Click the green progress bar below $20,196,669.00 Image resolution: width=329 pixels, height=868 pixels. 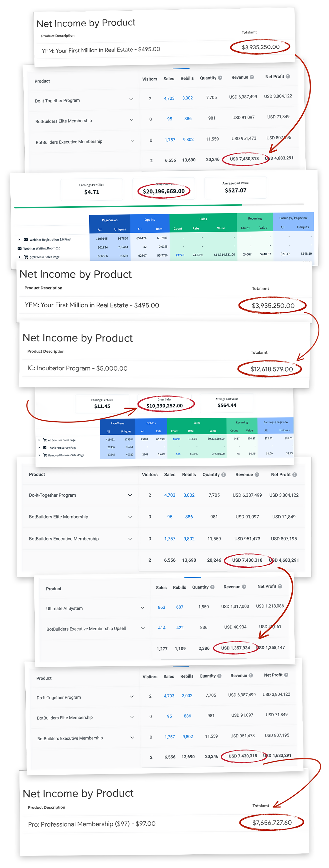tap(128, 206)
